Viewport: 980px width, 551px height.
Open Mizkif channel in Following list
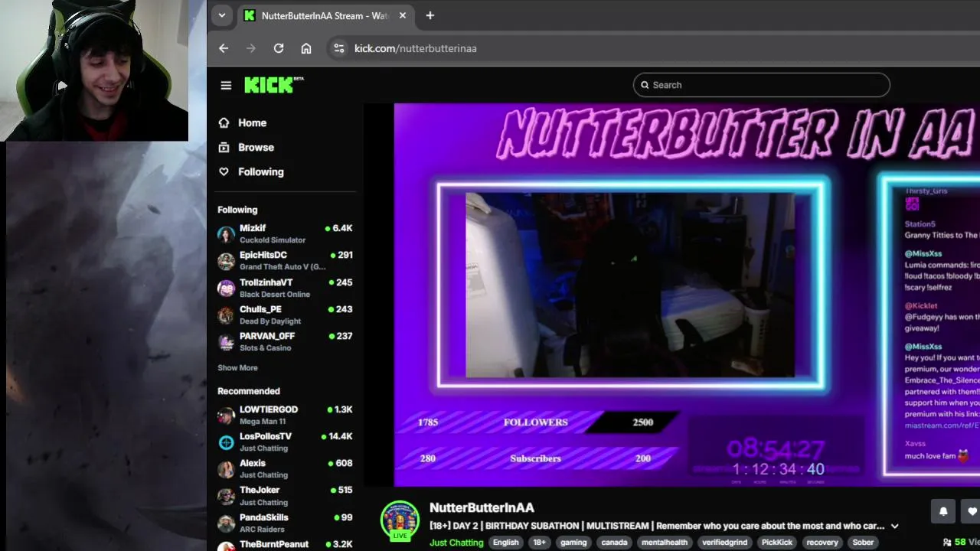tap(285, 234)
